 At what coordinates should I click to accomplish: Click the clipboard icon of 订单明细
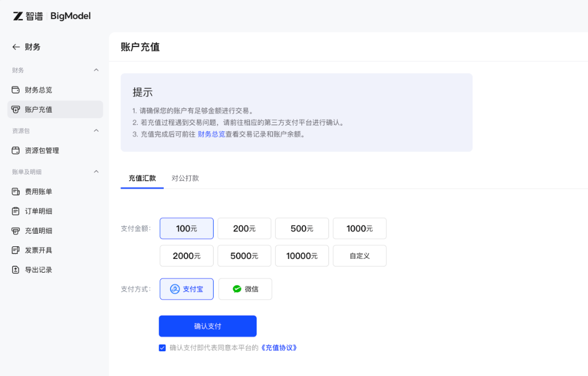pos(16,211)
